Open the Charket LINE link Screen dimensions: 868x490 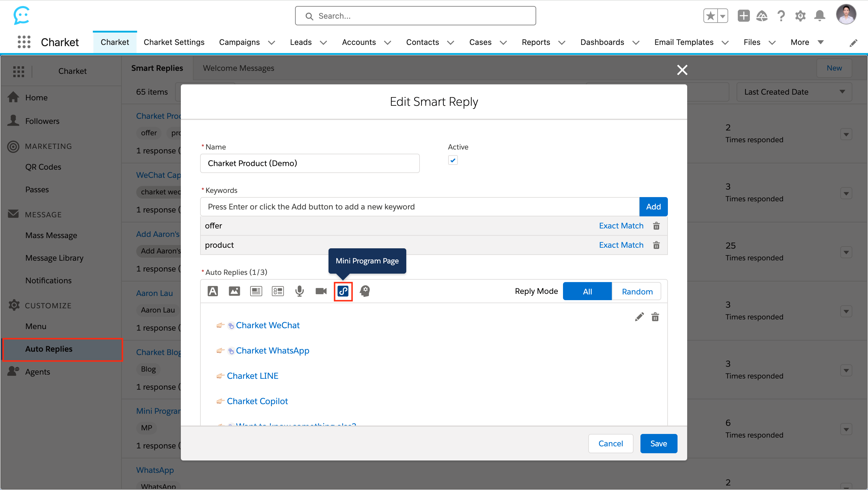coord(252,376)
